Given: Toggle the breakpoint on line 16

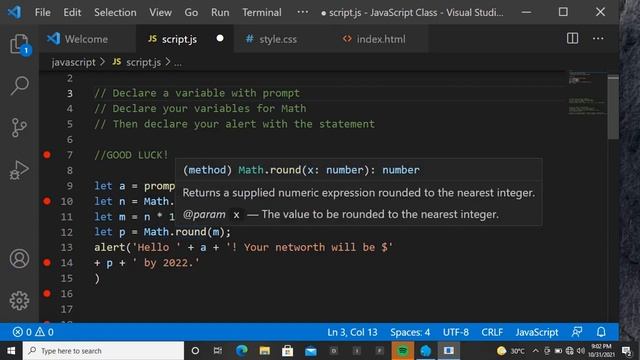Looking at the screenshot, I should point(47,293).
